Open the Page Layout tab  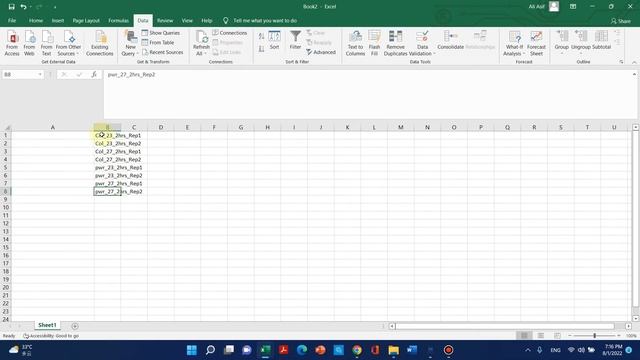[x=86, y=20]
